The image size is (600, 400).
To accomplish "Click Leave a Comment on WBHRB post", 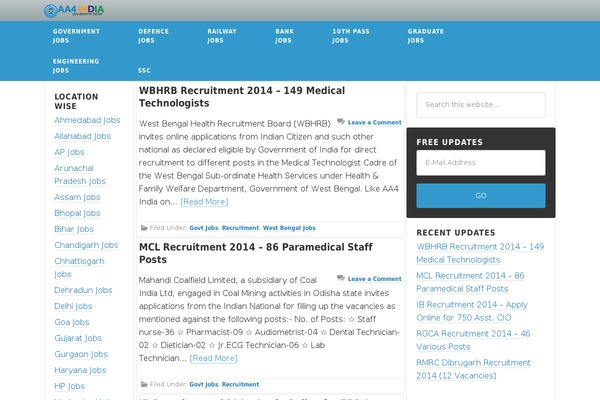I will point(375,122).
